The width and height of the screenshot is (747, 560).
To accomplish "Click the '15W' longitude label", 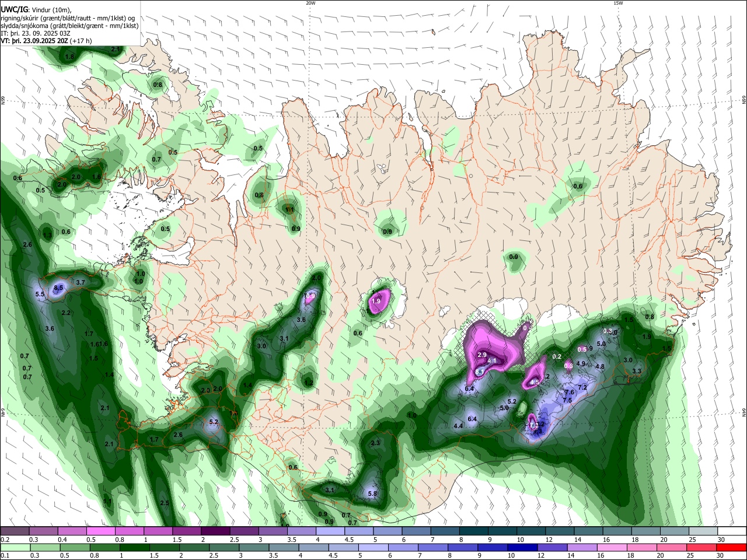I will coord(618,3).
